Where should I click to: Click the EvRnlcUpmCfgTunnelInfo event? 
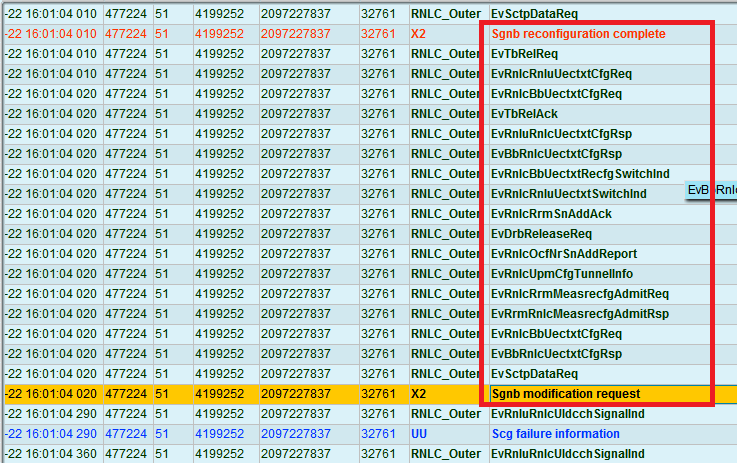pos(563,274)
